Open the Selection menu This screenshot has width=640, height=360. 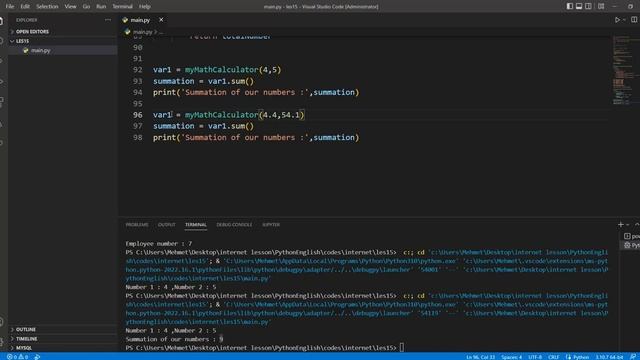47,6
